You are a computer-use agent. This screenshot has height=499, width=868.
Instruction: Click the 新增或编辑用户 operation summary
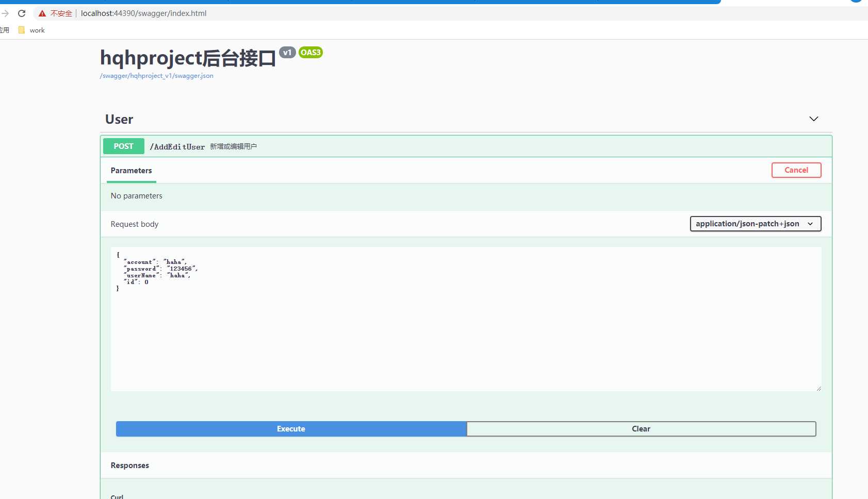[234, 147]
